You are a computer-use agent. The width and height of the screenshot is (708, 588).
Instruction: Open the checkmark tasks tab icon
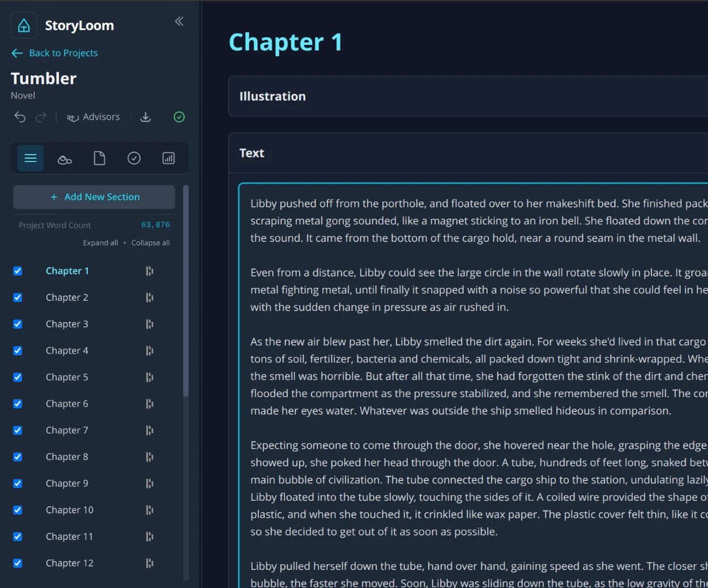click(134, 158)
